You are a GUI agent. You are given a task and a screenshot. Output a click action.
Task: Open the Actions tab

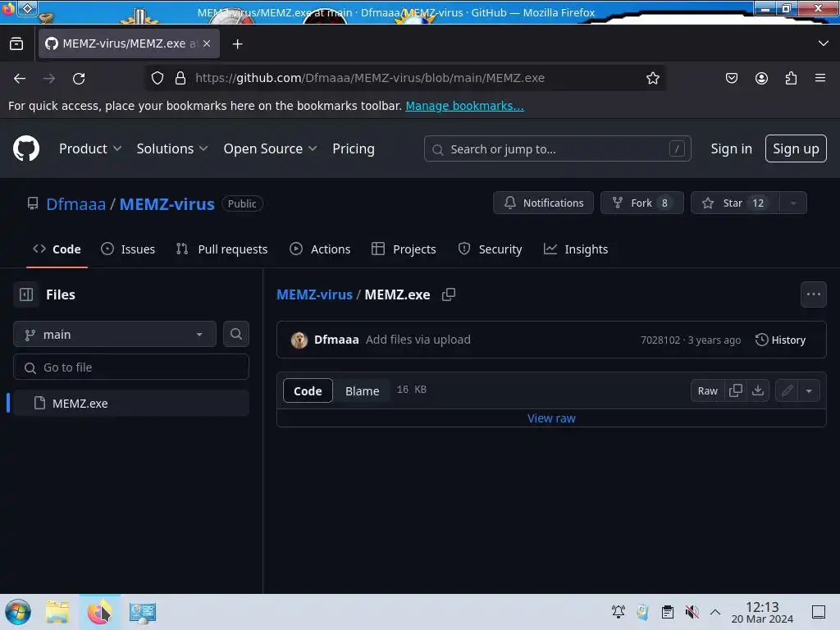[320, 249]
